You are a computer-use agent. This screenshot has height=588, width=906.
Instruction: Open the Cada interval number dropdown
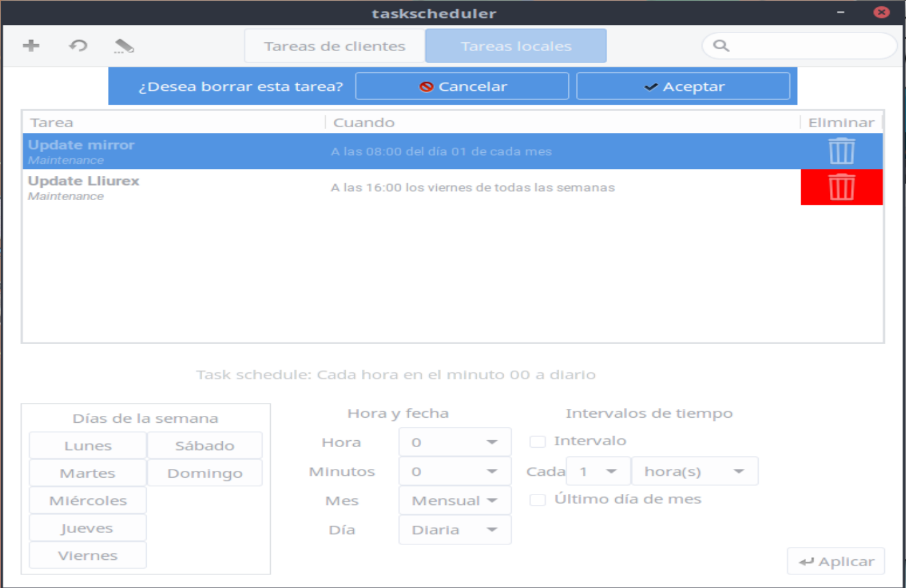click(x=598, y=471)
